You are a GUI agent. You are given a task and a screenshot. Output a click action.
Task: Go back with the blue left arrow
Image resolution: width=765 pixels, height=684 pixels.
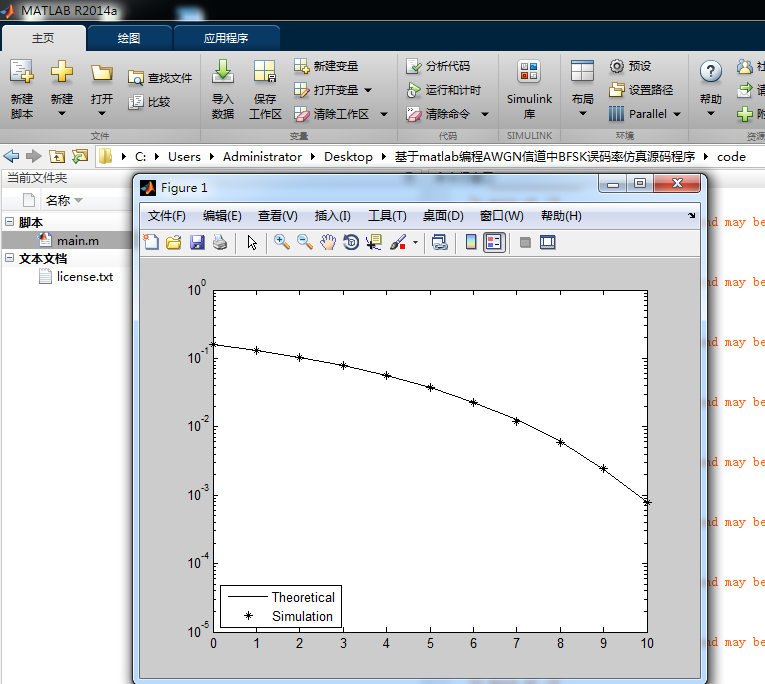pos(11,157)
